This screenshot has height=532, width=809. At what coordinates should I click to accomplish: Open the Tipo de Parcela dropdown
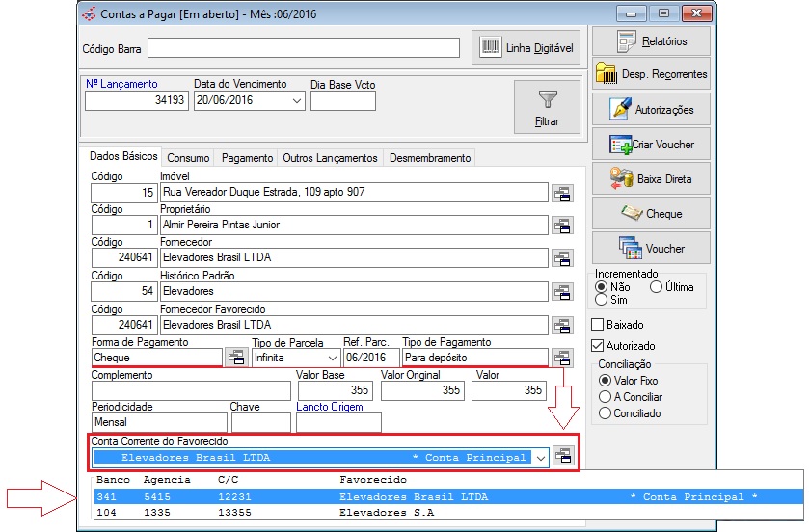[x=331, y=358]
